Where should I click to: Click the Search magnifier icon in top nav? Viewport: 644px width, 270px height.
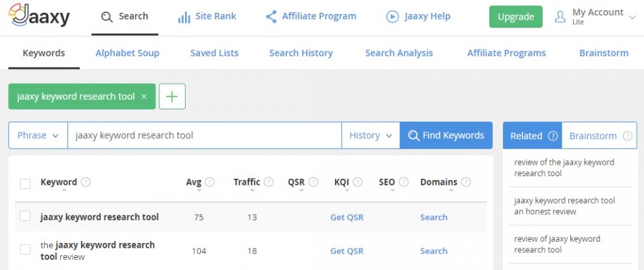coord(107,17)
